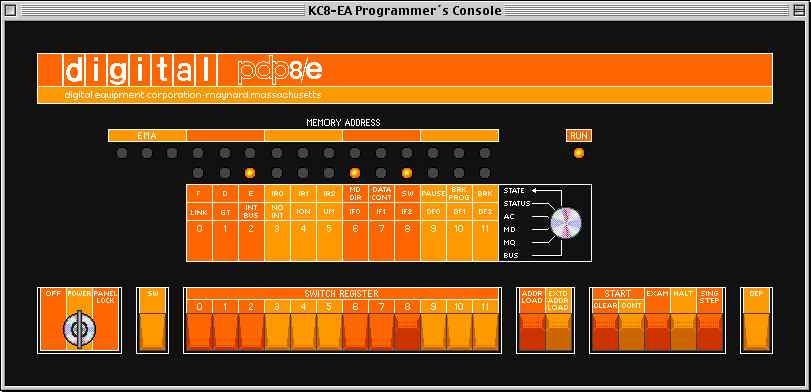Screen dimensions: 811x392
Task: Click the digital logo in the banner
Action: (140, 70)
